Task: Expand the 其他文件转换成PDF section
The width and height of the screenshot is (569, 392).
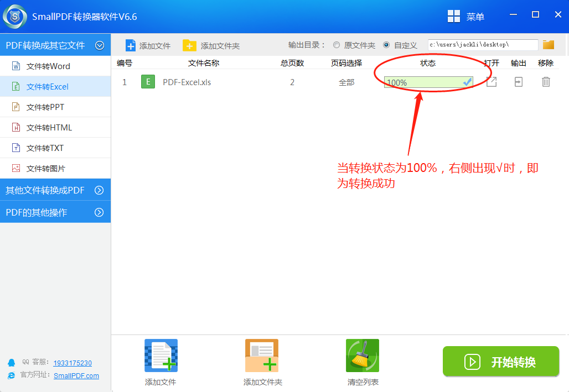Action: (x=55, y=190)
